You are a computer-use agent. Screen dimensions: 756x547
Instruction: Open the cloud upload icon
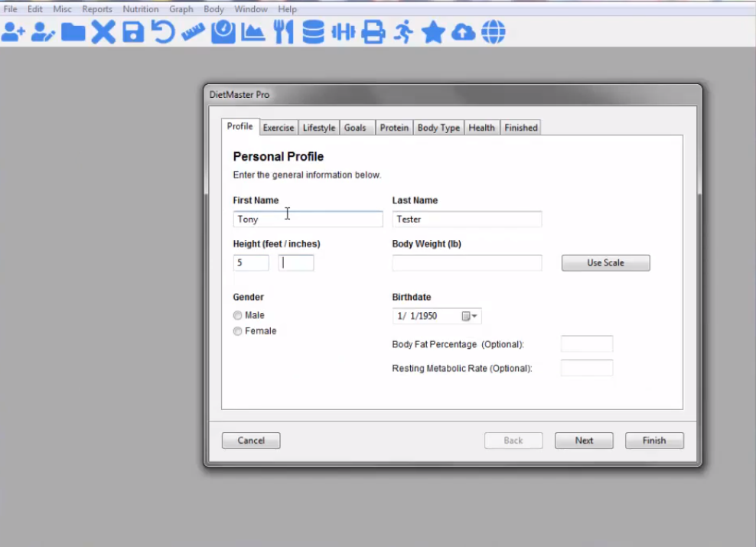[x=464, y=31]
